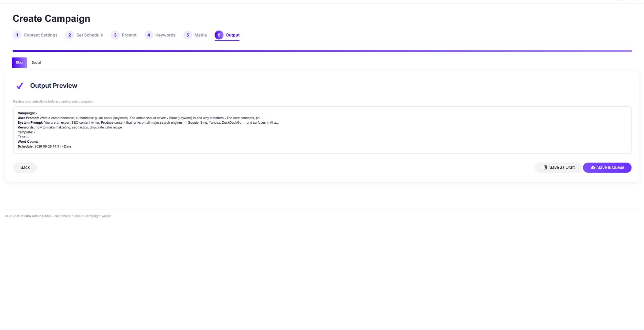The image size is (644, 330).
Task: Open the Set Schedule step
Action: pos(89,35)
